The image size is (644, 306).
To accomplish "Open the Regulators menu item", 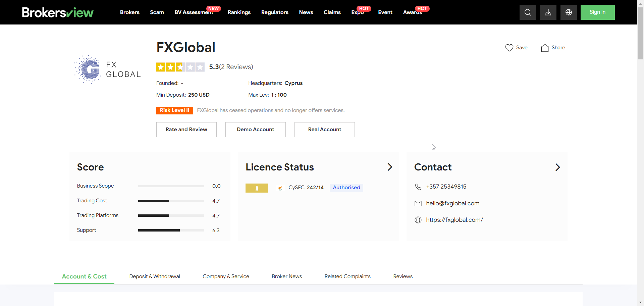I will click(x=275, y=12).
